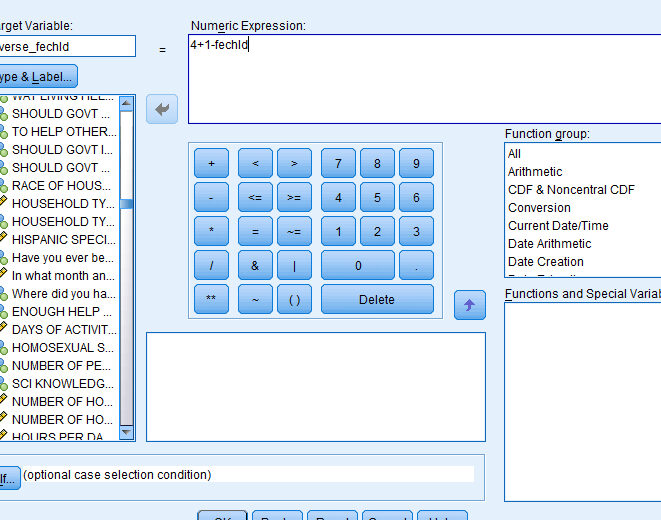Viewport: 661px width, 520px height.
Task: Select the Arithmetic function group
Action: 535,172
